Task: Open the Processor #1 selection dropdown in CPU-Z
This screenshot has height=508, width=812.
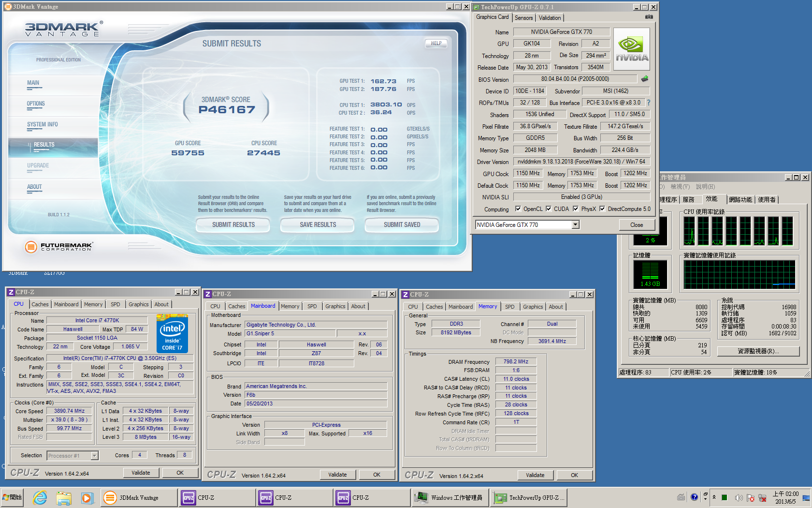Action: coord(94,455)
